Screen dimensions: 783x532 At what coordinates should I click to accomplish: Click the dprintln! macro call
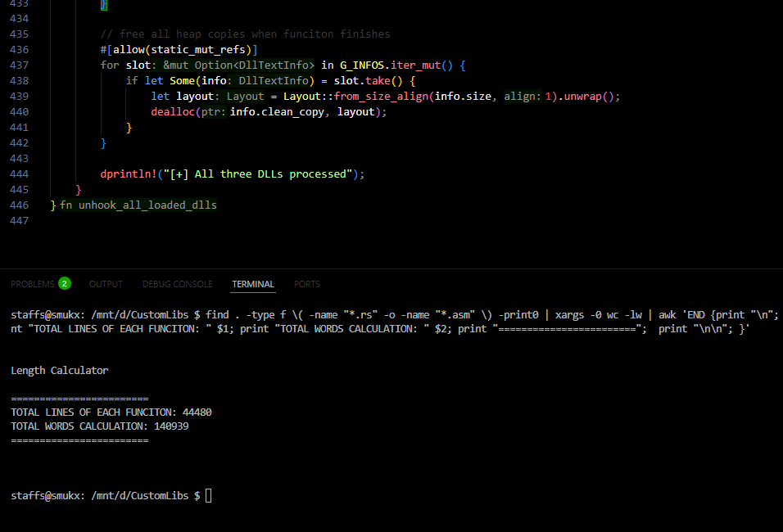tap(129, 174)
